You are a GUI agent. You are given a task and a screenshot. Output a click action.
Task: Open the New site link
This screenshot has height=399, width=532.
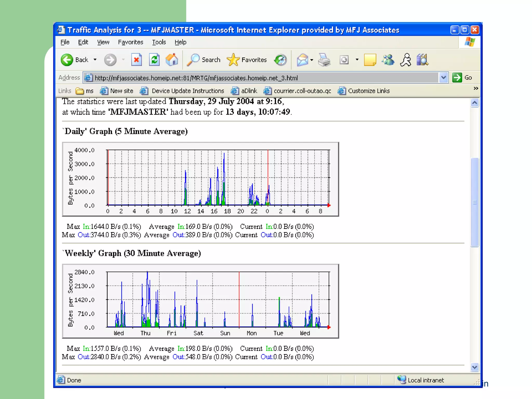[x=117, y=91]
